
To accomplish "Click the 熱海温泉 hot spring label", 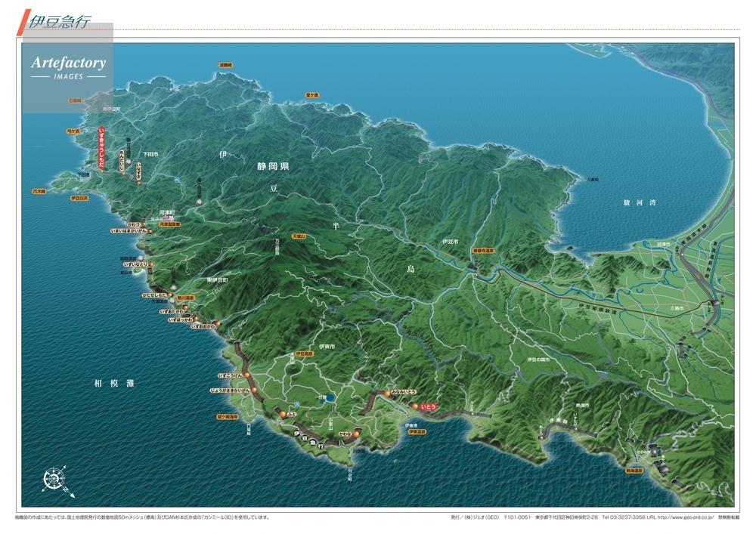I will [x=635, y=470].
